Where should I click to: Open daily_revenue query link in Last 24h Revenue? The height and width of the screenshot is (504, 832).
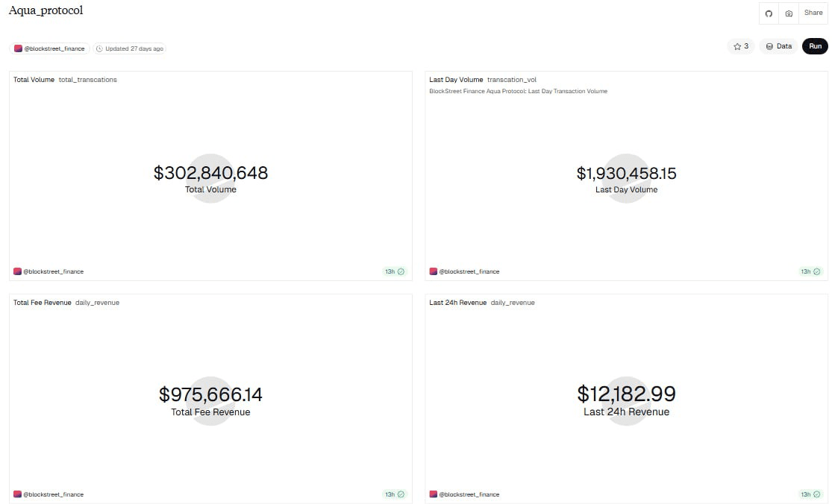click(513, 303)
